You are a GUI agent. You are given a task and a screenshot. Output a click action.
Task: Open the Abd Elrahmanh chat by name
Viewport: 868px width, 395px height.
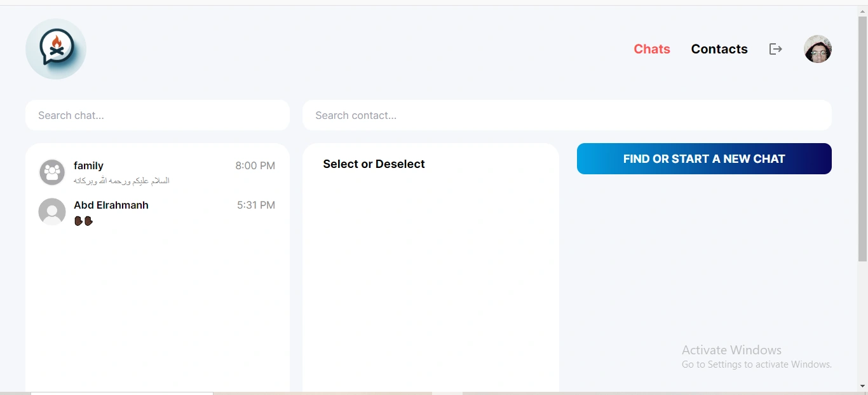[x=111, y=205]
